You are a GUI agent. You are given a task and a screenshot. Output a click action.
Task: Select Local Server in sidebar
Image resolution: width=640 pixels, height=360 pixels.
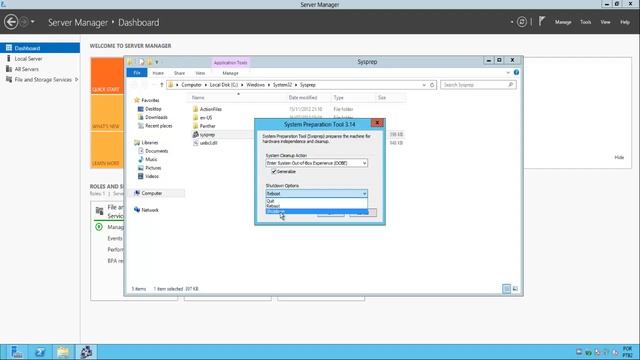point(28,59)
